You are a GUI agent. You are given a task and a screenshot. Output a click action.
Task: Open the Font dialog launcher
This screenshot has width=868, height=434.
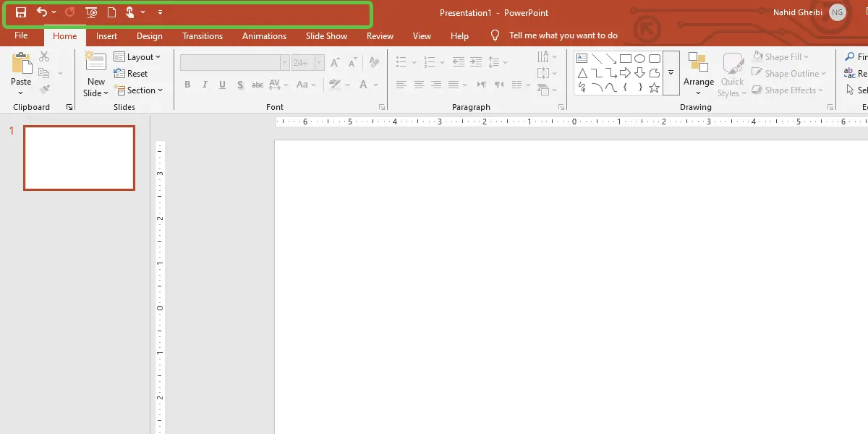click(x=382, y=107)
